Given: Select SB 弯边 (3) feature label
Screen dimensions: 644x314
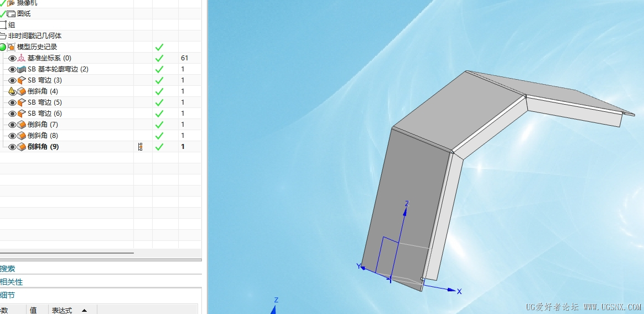Looking at the screenshot, I should point(45,80).
